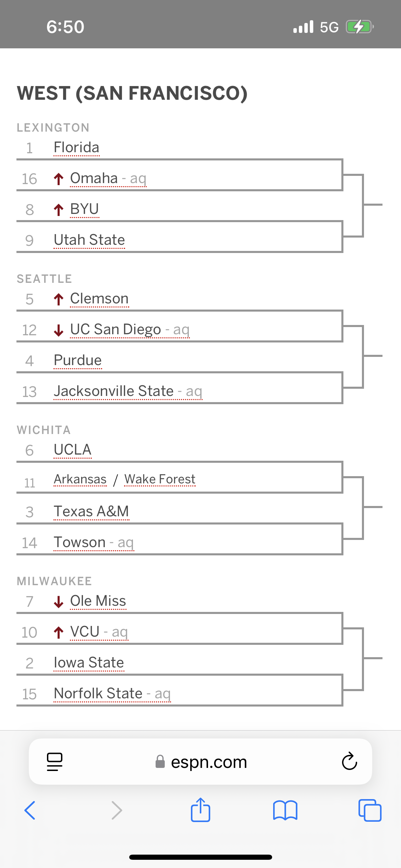Show all open tabs icon

click(x=370, y=810)
